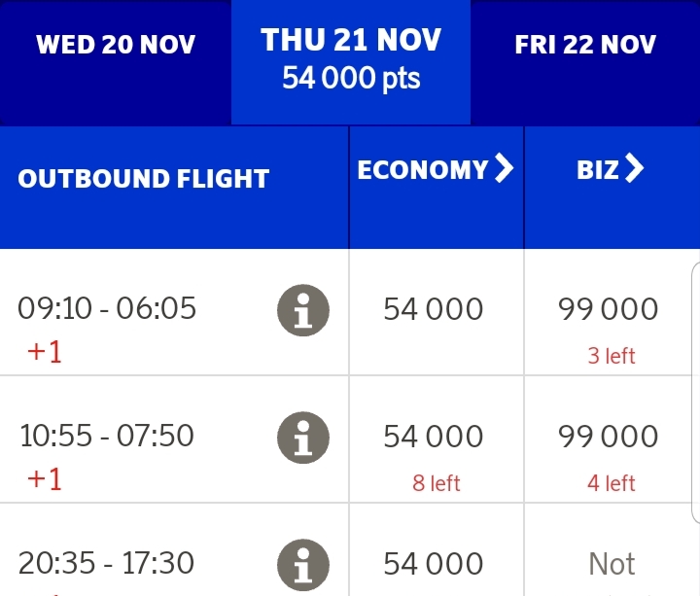Select 54 000 economy fare for 20:35 flight
Screen dimensions: 700x596
click(x=434, y=564)
